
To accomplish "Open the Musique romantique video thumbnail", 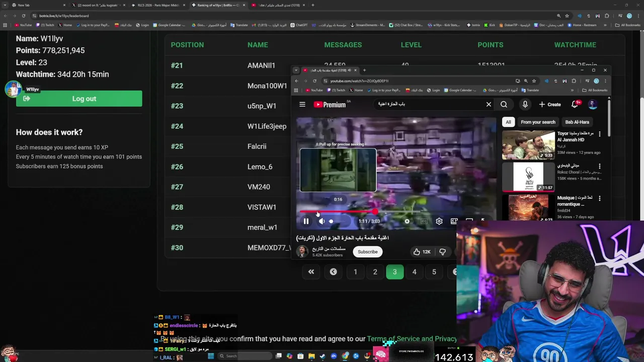I will click(x=528, y=208).
